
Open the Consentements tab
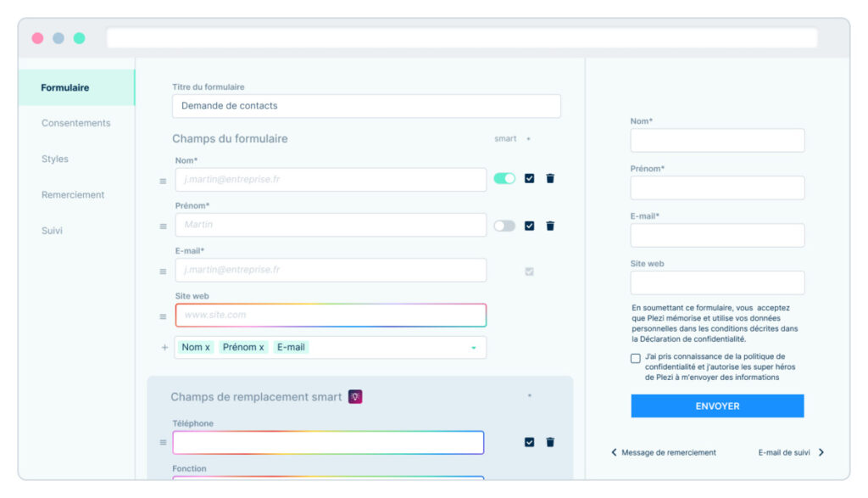pos(76,123)
